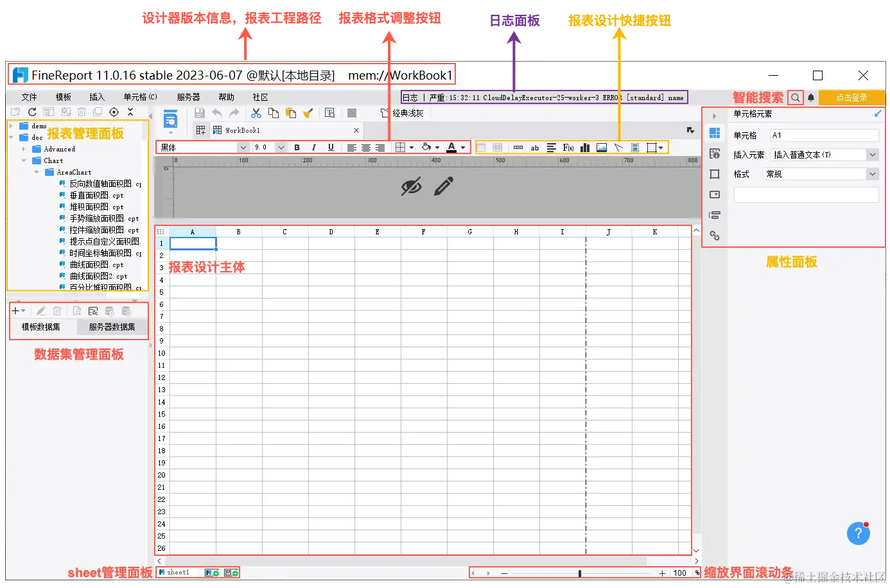This screenshot has width=890, height=588.
Task: Click the 经典浅灰 theme button
Action: point(403,113)
